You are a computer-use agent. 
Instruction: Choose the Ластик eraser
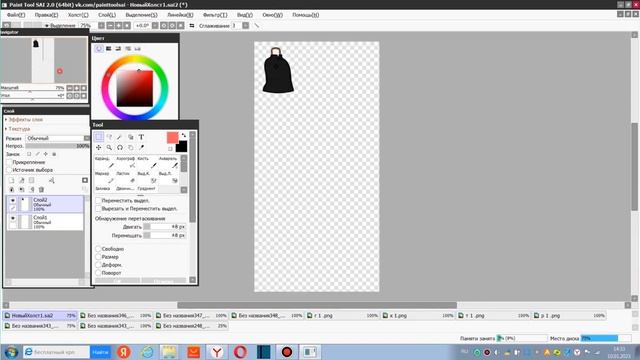point(126,177)
